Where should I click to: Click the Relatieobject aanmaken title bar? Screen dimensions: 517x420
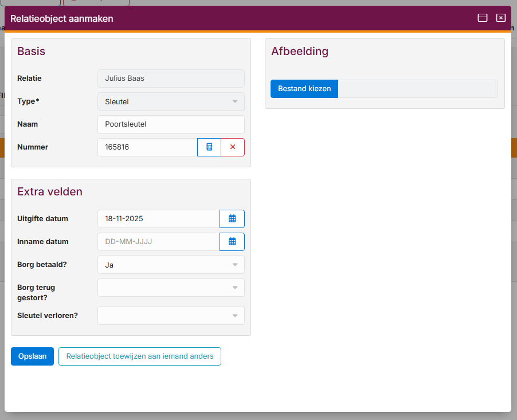229,18
